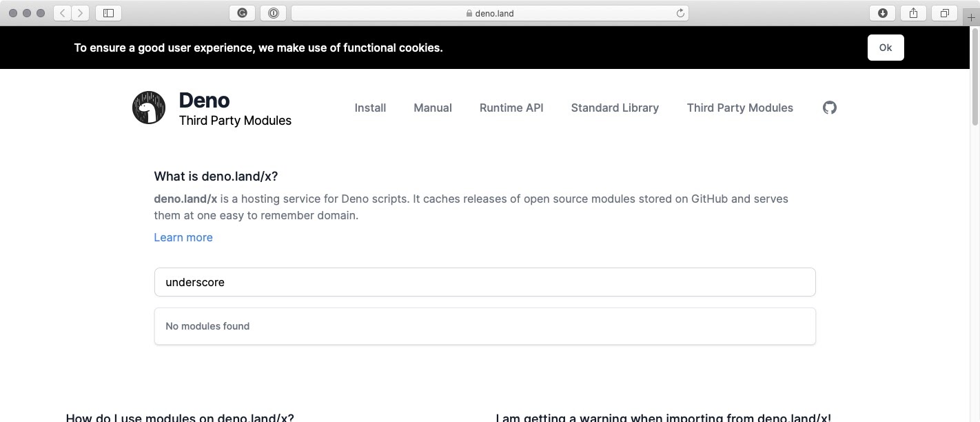Open the Install navigation link
980x422 pixels.
pyautogui.click(x=370, y=108)
